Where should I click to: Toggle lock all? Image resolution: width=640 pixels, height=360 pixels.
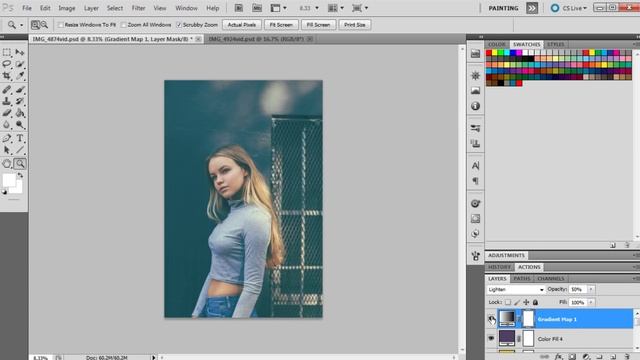(535, 302)
